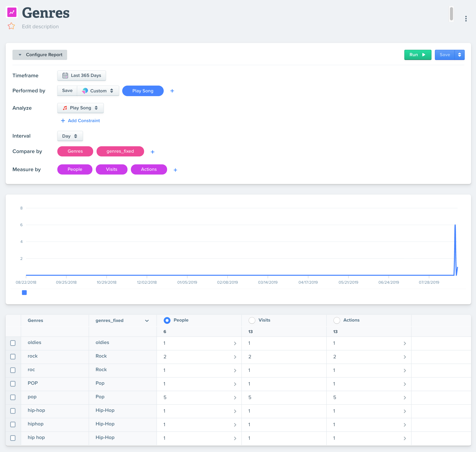Run the report

[417, 55]
